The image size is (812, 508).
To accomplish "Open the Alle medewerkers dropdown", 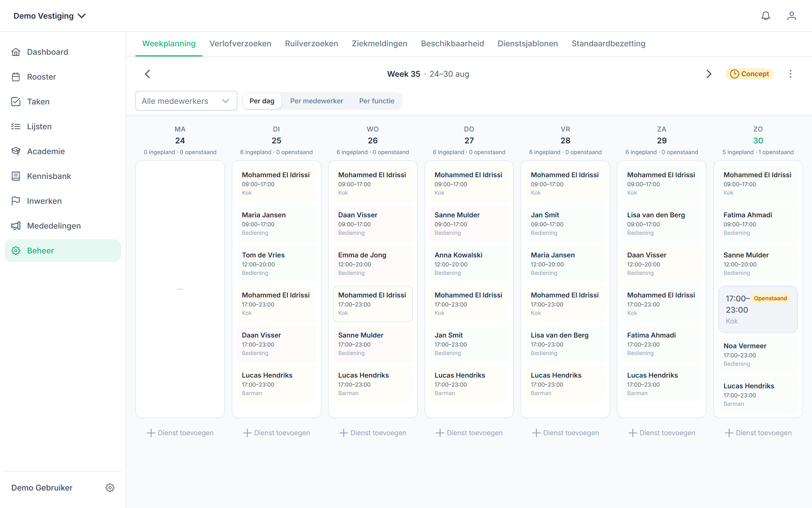I will pos(186,101).
